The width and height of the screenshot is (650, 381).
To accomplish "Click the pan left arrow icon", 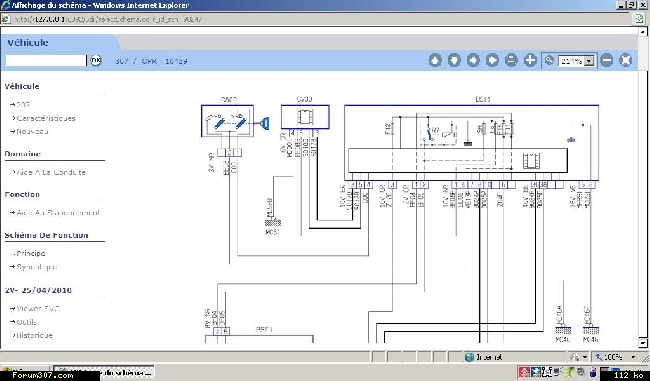I will point(473,61).
